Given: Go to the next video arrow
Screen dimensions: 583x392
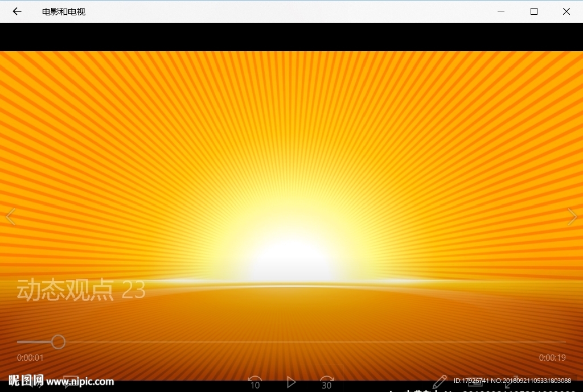Looking at the screenshot, I should click(572, 217).
